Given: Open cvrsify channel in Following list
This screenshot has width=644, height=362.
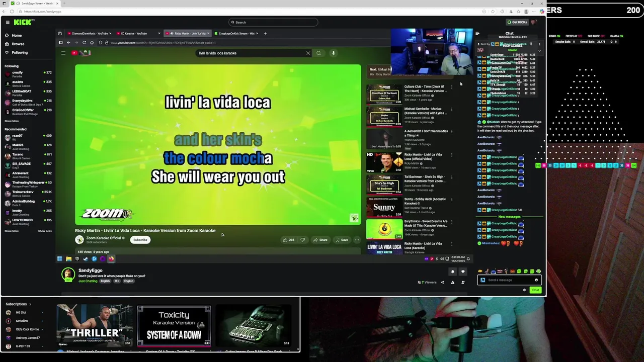Looking at the screenshot, I should coord(28,74).
